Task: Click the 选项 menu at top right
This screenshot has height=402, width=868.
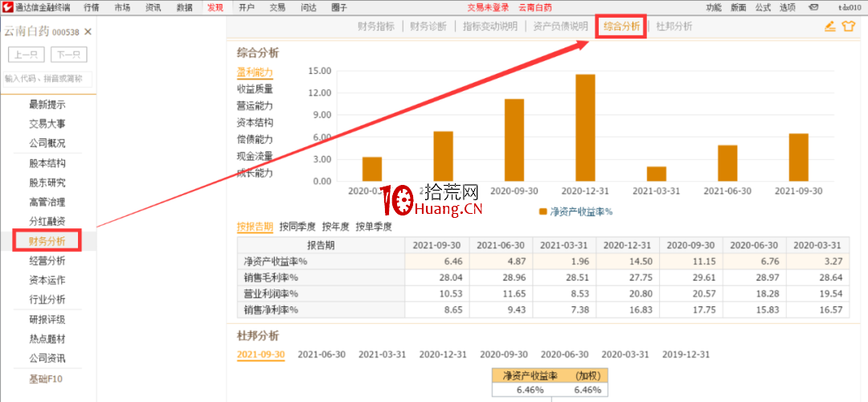Action: (787, 8)
